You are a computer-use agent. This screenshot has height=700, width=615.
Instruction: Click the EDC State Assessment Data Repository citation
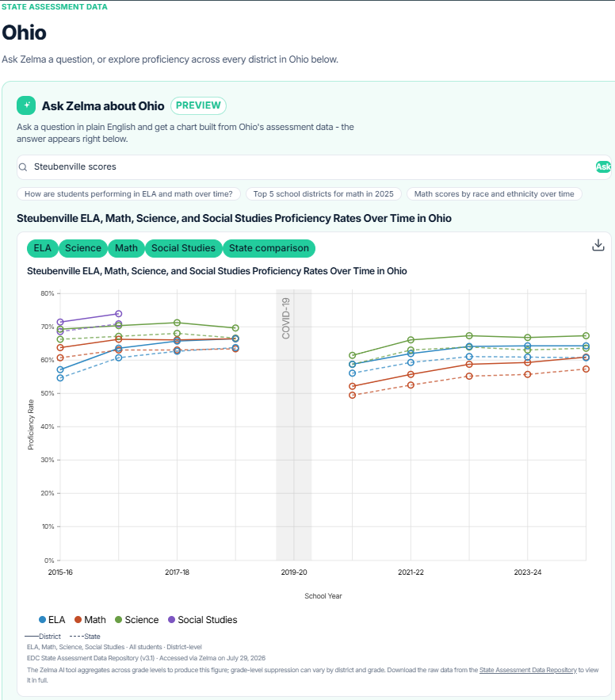pyautogui.click(x=146, y=658)
